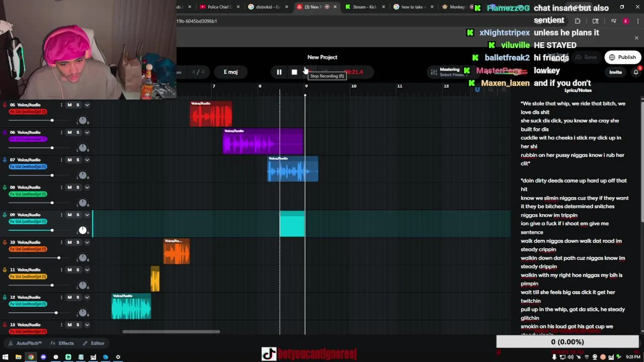644x362 pixels.
Task: Open the notifications bell
Action: (x=636, y=72)
